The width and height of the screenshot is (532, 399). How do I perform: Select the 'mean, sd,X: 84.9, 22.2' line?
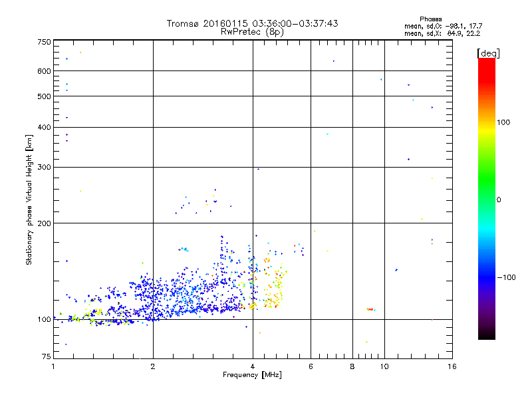(x=442, y=33)
